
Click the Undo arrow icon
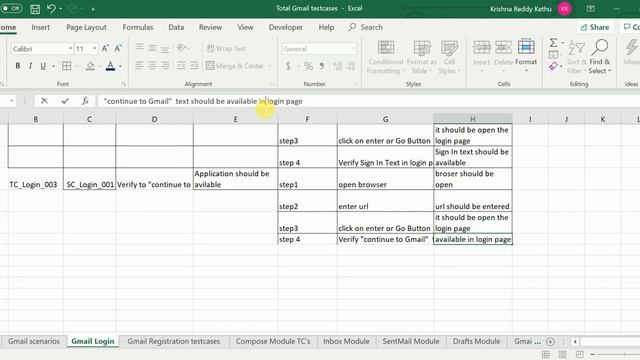(x=51, y=9)
